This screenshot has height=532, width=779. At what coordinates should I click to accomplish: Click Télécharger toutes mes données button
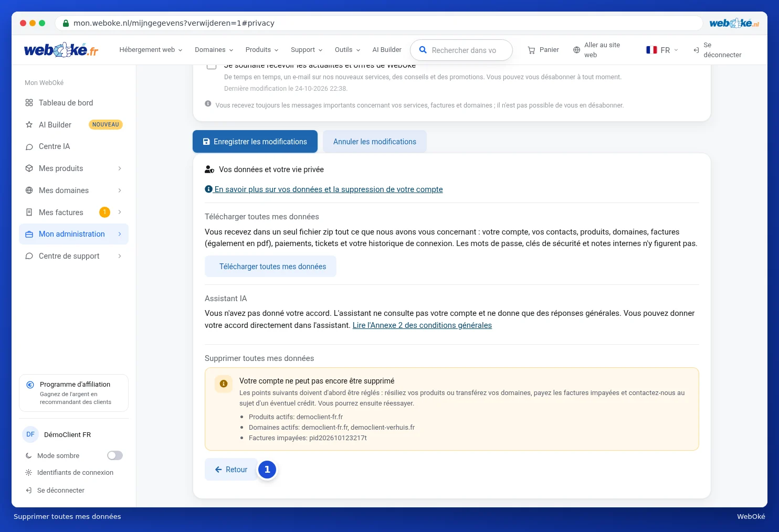click(270, 267)
